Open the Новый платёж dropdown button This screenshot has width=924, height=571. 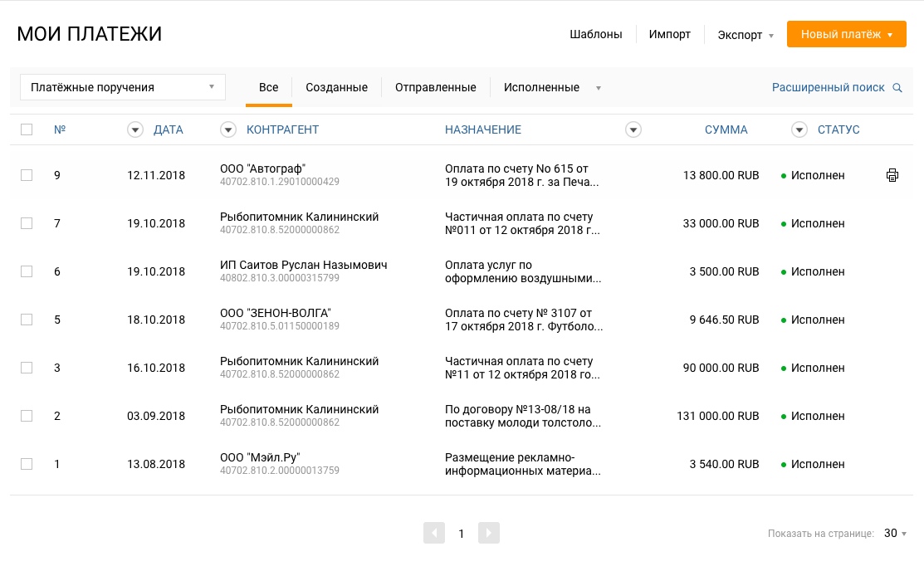(x=846, y=34)
